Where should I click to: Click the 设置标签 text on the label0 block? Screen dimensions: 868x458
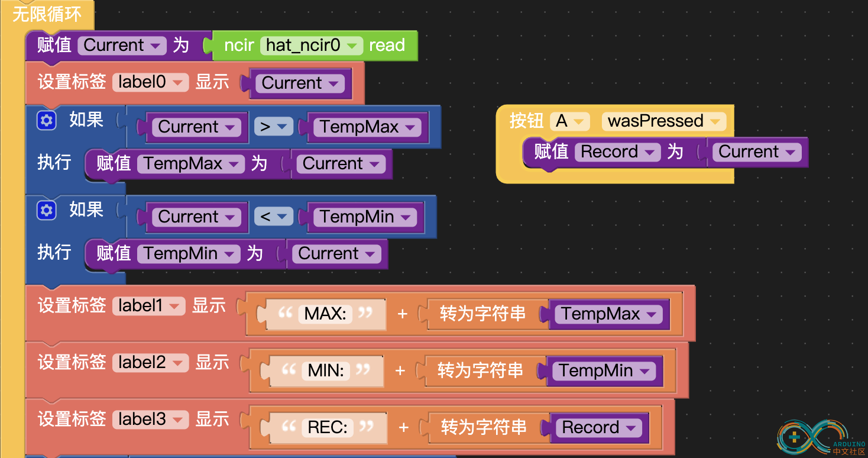click(x=72, y=82)
